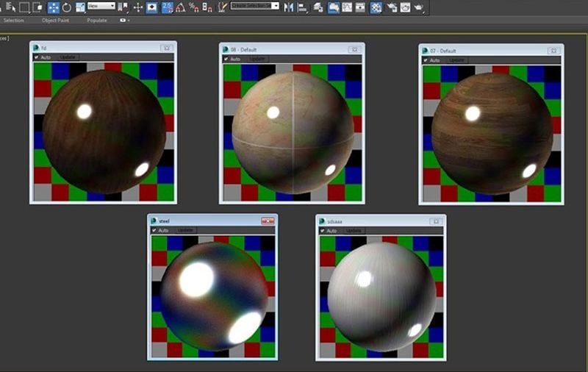Click the 07 - Default window title text
This screenshot has height=372, width=588.
443,51
